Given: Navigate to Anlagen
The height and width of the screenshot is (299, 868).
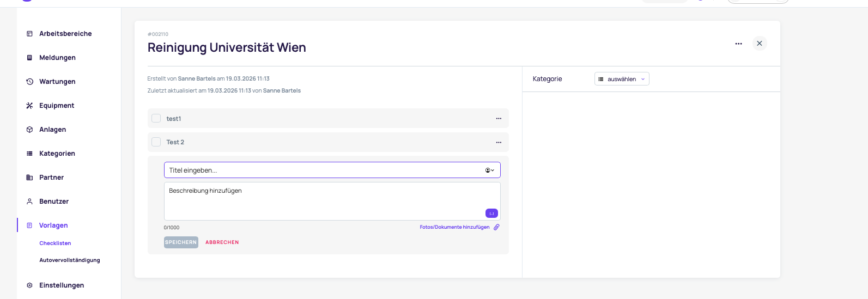Looking at the screenshot, I should (x=52, y=130).
